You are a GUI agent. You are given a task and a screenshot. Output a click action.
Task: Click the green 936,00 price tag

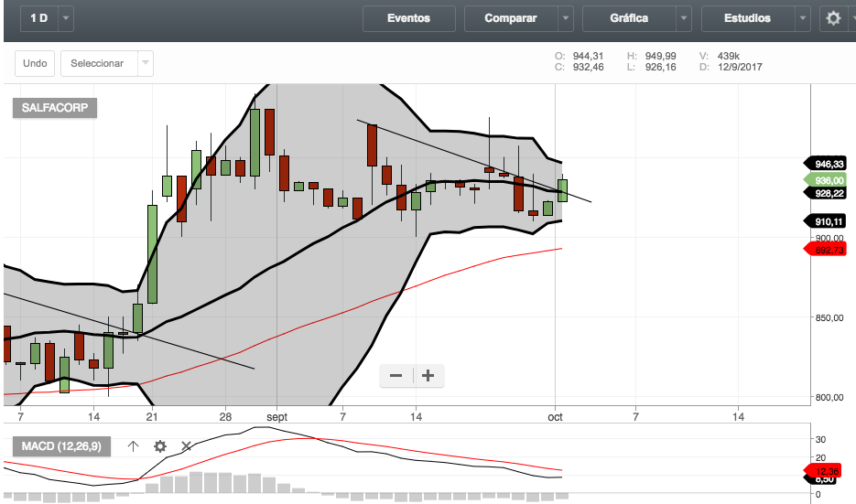tap(825, 180)
